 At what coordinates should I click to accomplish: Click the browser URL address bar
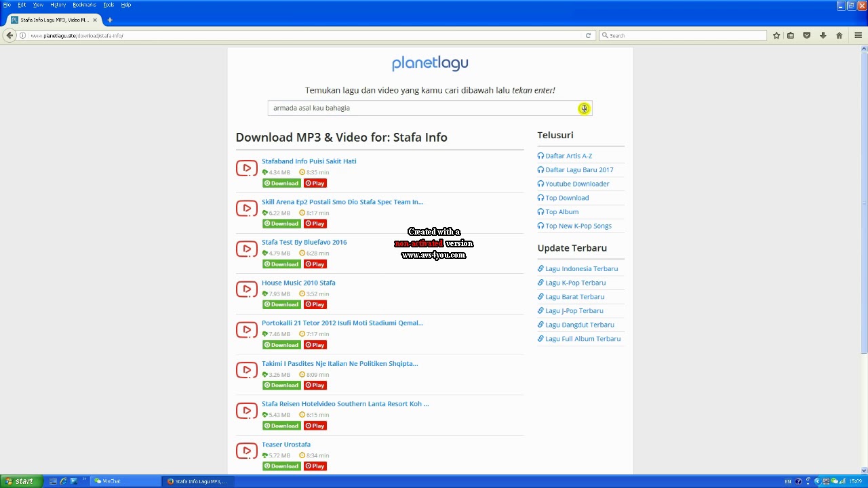tap(305, 35)
